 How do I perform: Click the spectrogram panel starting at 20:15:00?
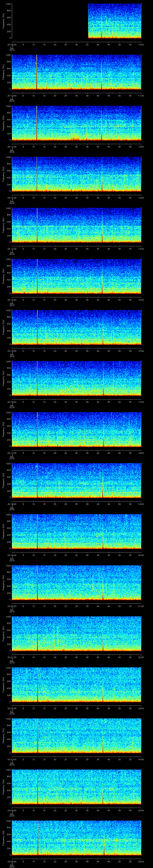pyautogui.click(x=77, y=327)
